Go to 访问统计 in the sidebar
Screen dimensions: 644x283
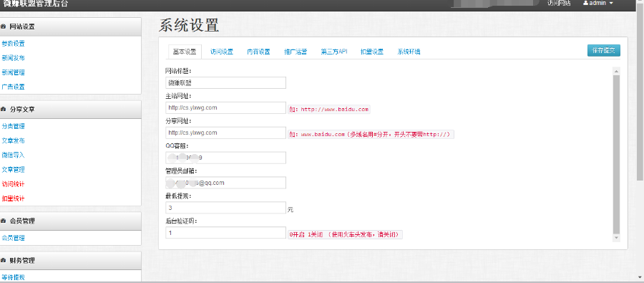[13, 184]
